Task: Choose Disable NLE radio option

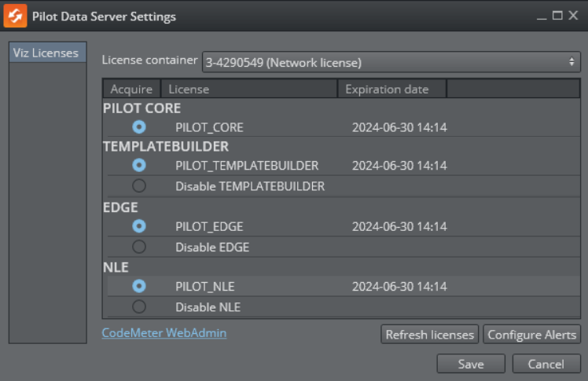Action: click(x=139, y=306)
